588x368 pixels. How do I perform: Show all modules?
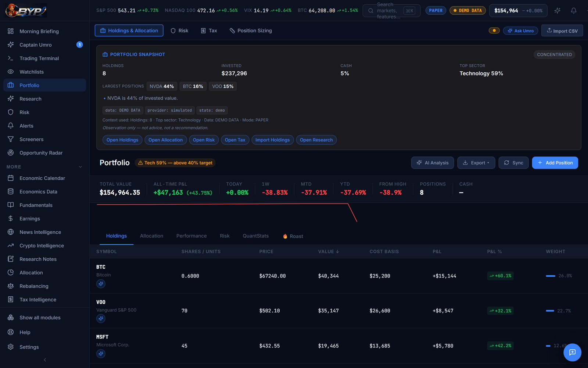44,318
